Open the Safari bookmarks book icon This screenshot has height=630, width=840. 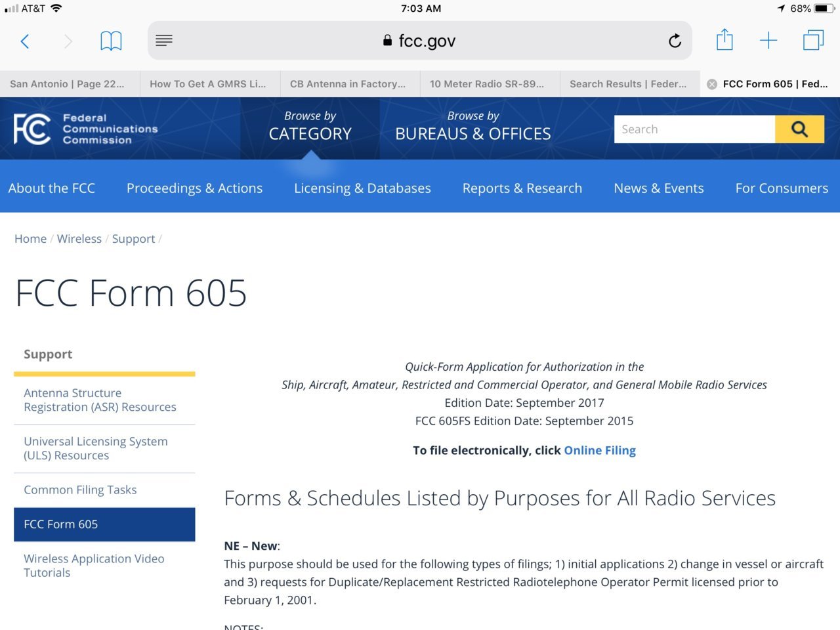111,41
